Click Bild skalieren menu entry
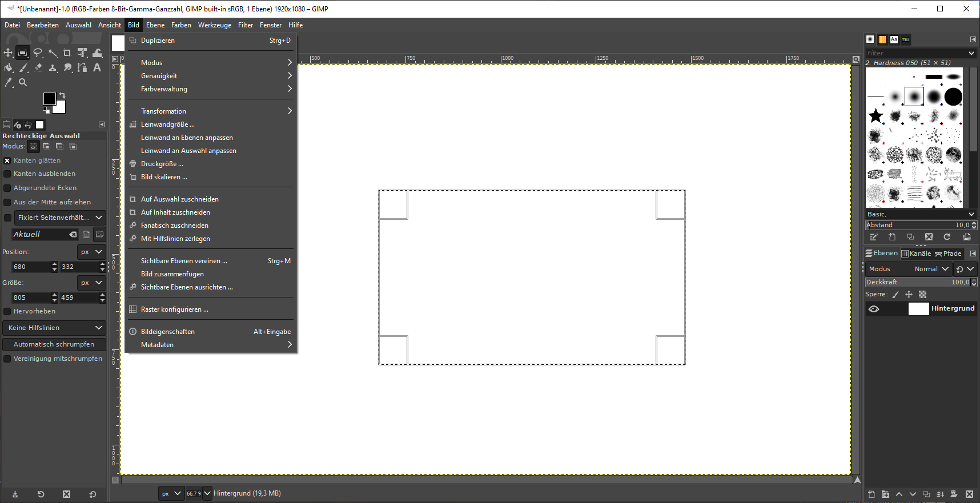The image size is (980, 503). pos(164,177)
